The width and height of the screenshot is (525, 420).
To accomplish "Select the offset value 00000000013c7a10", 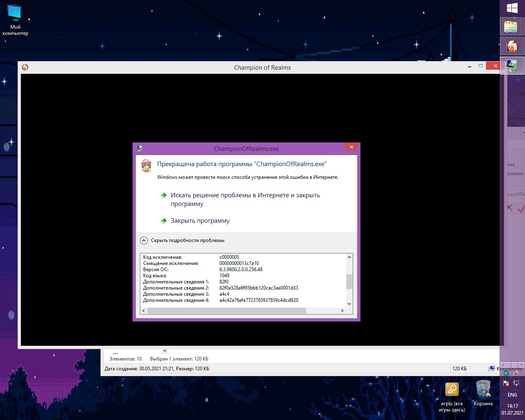I will 239,263.
